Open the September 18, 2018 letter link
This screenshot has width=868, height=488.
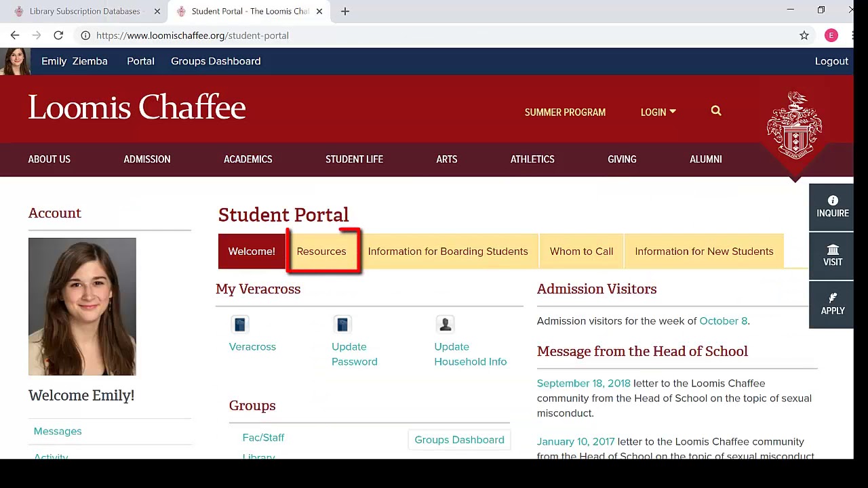pyautogui.click(x=584, y=384)
